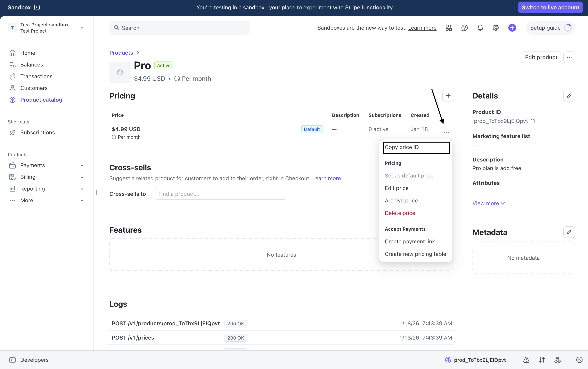Viewport: 588px width, 369px height.
Task: Add a new price with the plus icon
Action: tap(448, 96)
